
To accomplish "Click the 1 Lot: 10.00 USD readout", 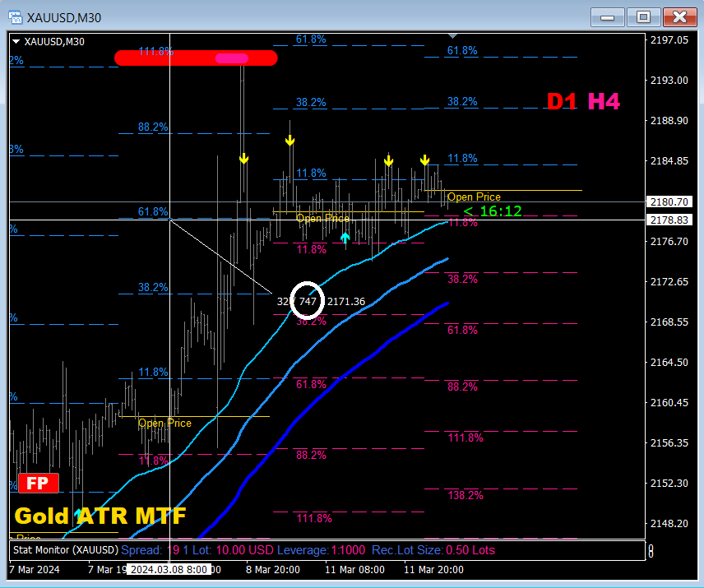I will 228,550.
